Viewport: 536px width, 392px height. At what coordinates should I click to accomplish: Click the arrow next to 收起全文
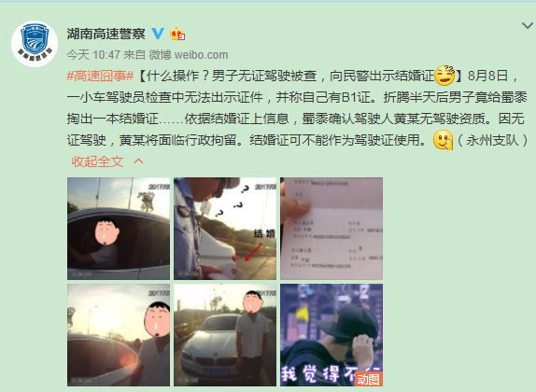(x=138, y=161)
